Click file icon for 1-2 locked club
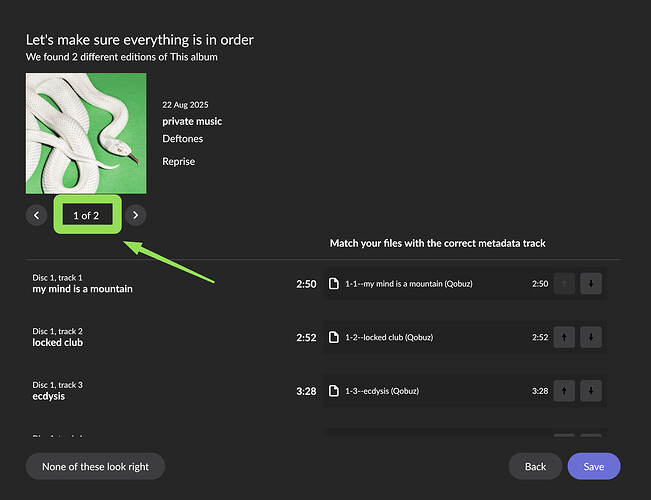The height and width of the screenshot is (500, 651). point(334,337)
